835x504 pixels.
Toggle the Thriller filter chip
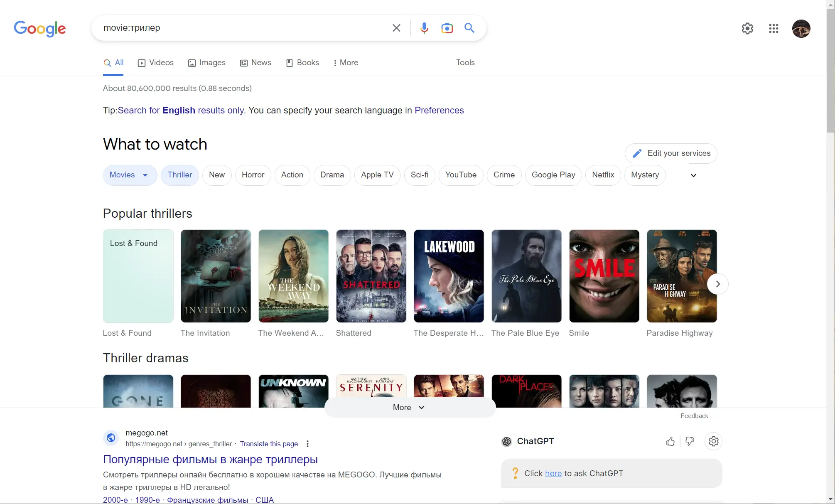pos(180,175)
